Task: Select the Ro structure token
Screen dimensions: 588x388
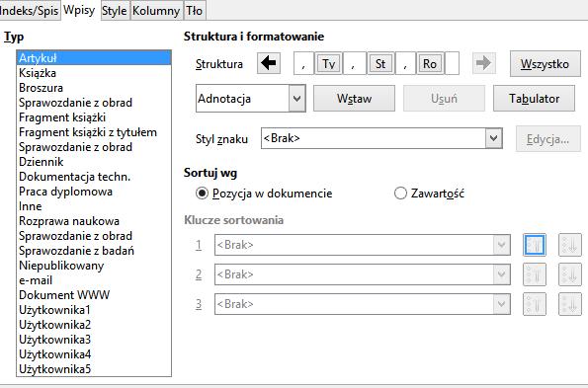Action: coord(430,63)
